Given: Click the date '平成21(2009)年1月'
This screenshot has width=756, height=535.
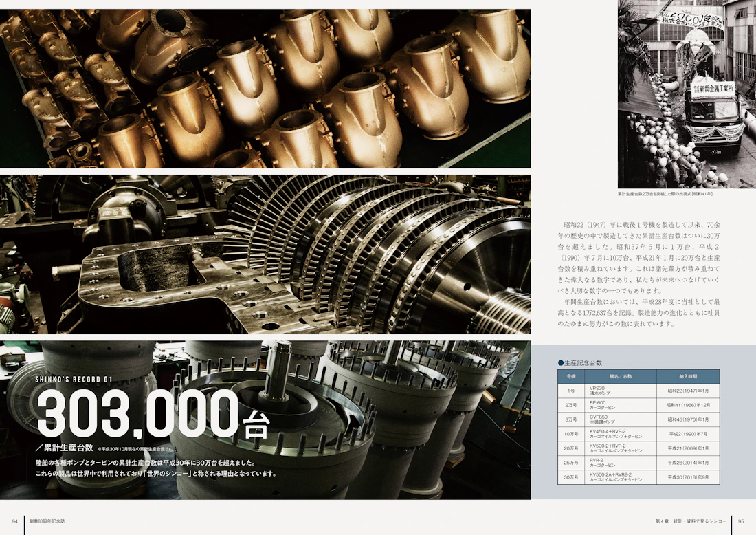Looking at the screenshot, I should coord(688,448).
